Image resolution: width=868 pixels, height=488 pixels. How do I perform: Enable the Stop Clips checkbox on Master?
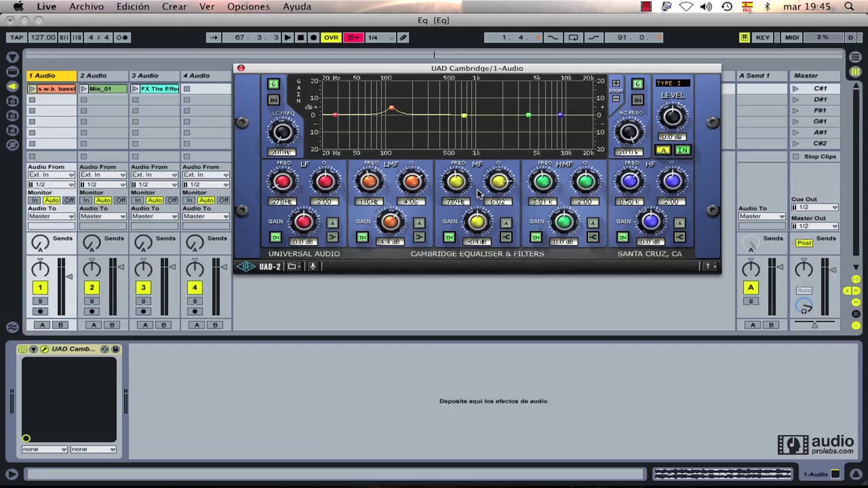pos(796,157)
